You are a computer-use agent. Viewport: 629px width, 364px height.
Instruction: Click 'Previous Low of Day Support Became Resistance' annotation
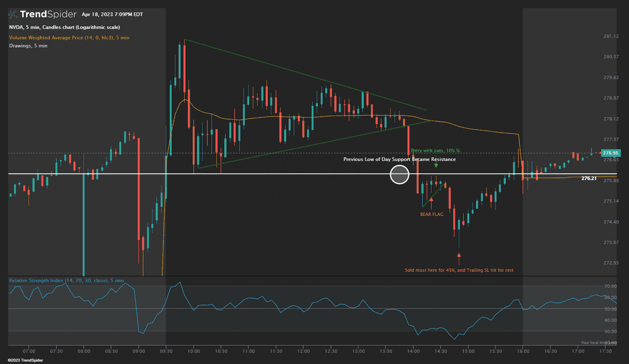[x=399, y=159]
